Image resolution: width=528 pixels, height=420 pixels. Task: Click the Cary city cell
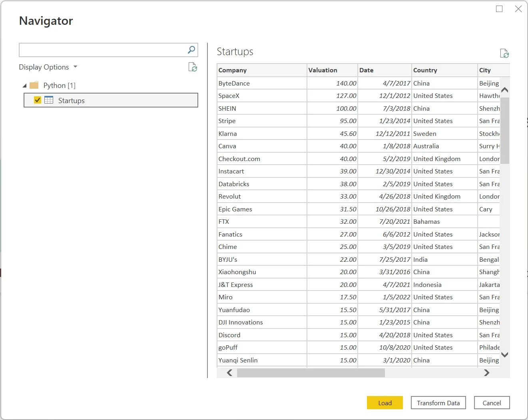click(489, 209)
